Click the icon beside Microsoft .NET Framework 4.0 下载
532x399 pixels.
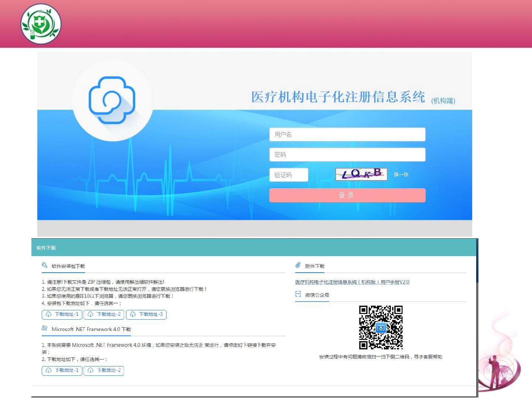(x=45, y=328)
